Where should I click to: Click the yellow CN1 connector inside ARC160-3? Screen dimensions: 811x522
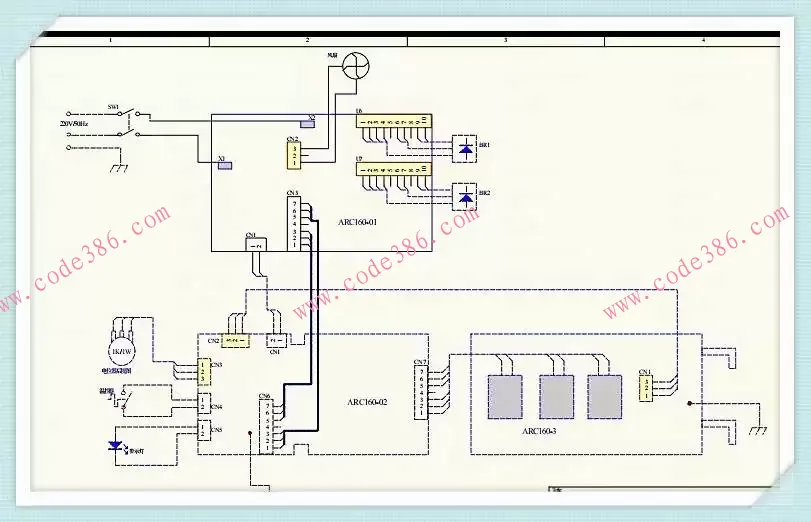[645, 388]
